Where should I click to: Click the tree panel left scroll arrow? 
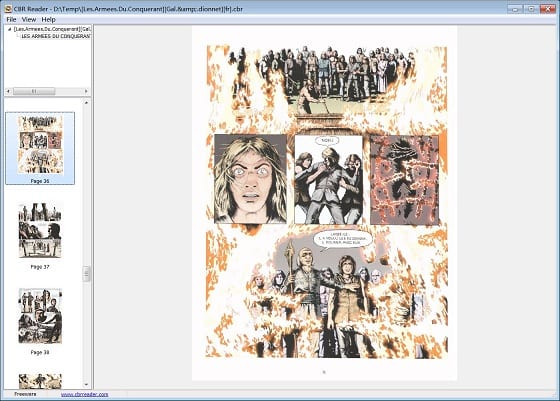9,91
